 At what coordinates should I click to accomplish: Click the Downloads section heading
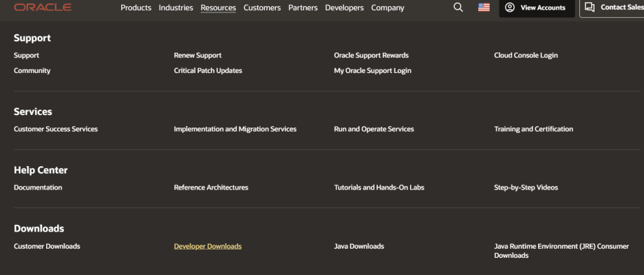[x=39, y=229]
